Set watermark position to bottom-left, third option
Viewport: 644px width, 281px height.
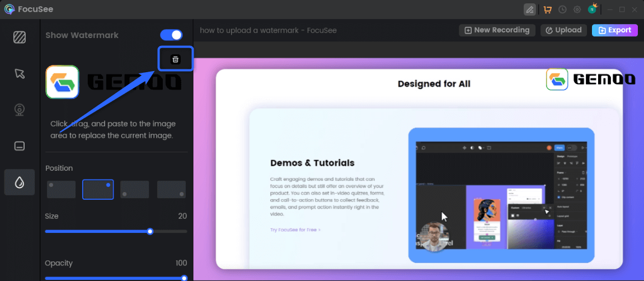(x=135, y=189)
